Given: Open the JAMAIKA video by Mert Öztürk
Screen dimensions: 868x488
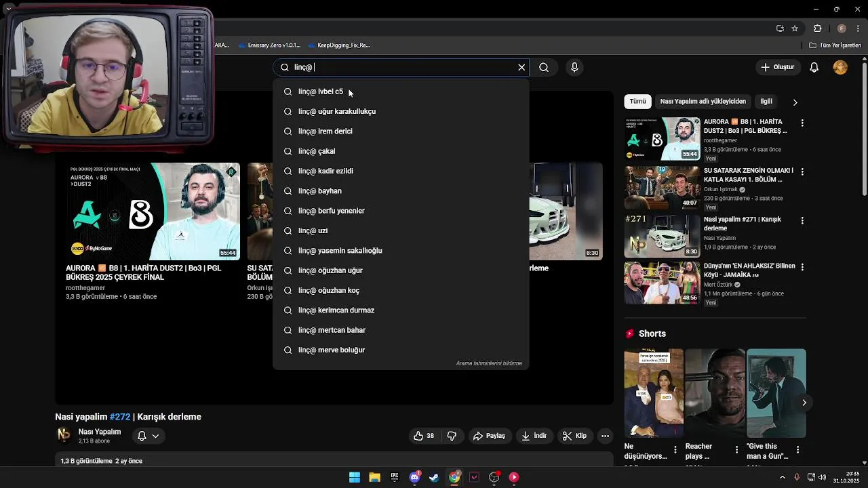Looking at the screenshot, I should pyautogui.click(x=662, y=283).
